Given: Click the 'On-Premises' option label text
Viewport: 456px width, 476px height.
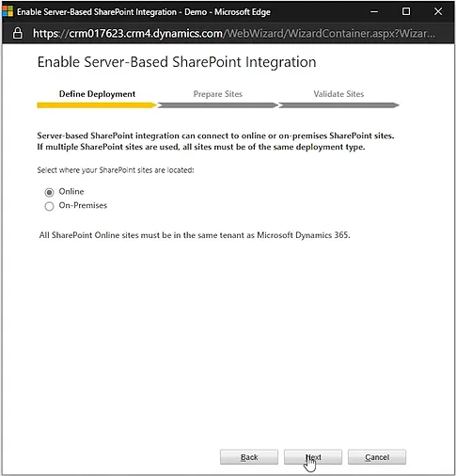Looking at the screenshot, I should pos(83,205).
